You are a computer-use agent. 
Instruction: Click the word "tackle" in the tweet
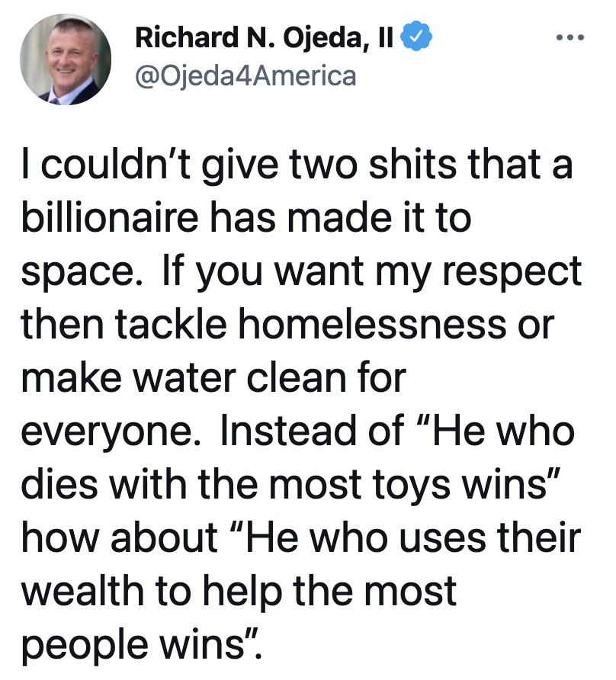point(171,323)
